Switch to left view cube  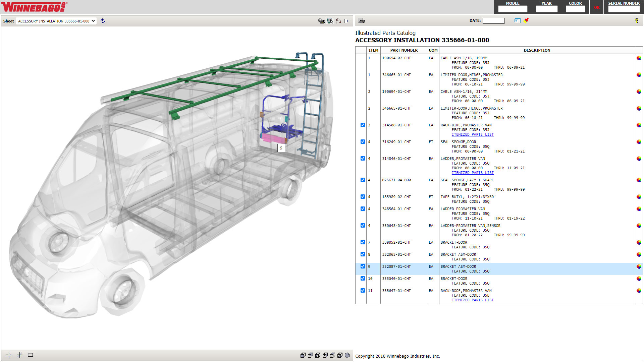pos(318,355)
